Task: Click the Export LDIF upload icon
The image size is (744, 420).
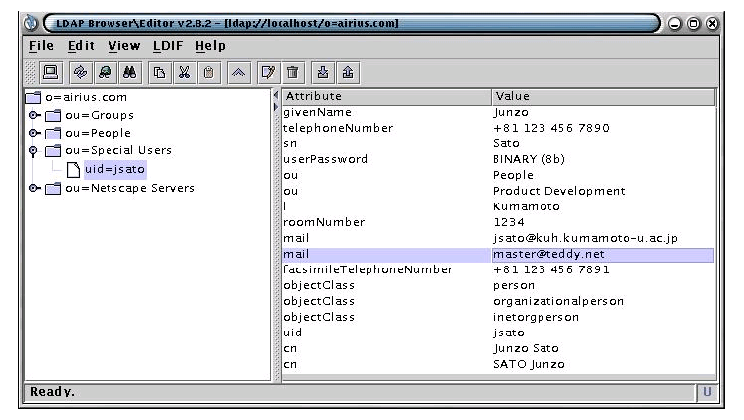Action: point(348,73)
